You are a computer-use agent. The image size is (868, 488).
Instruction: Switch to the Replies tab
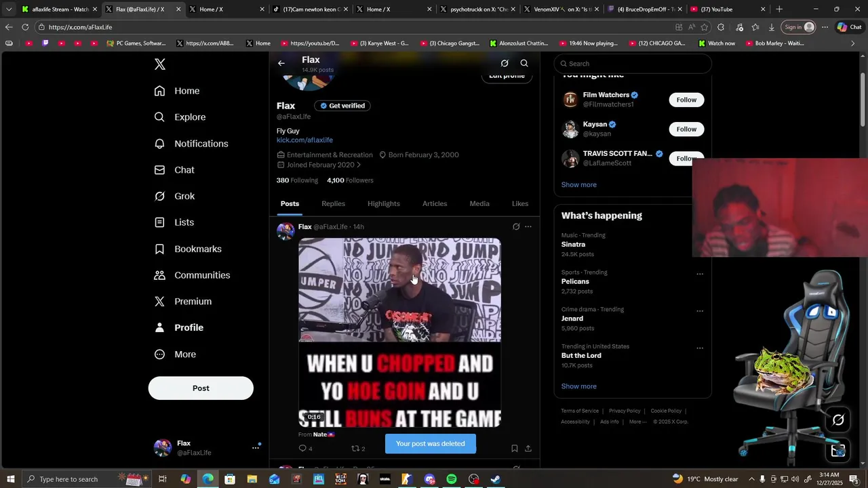(x=333, y=204)
